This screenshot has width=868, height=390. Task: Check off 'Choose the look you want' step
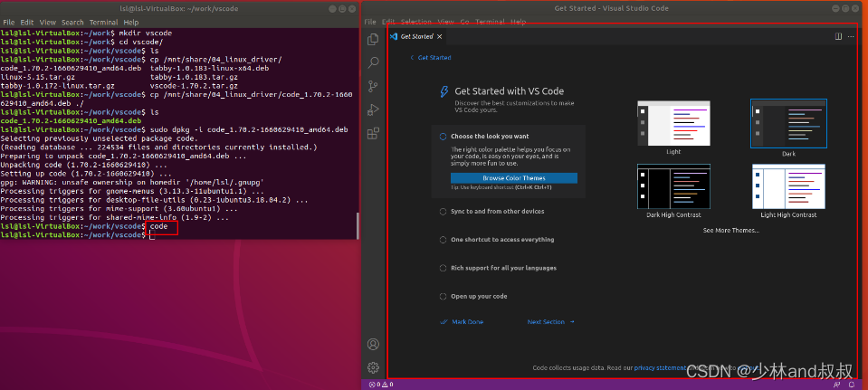[x=443, y=136]
